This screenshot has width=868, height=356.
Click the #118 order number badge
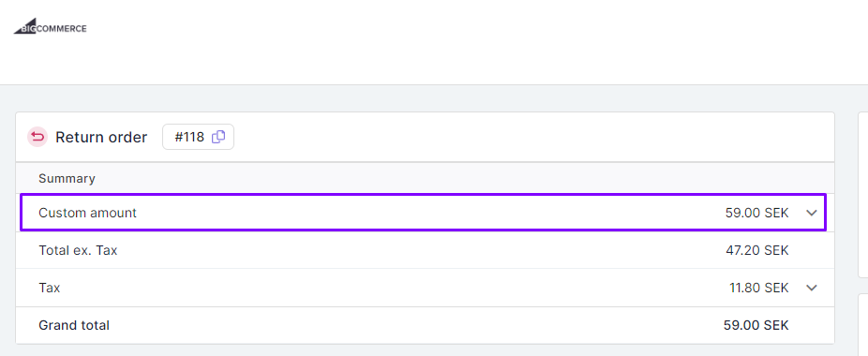click(x=198, y=137)
